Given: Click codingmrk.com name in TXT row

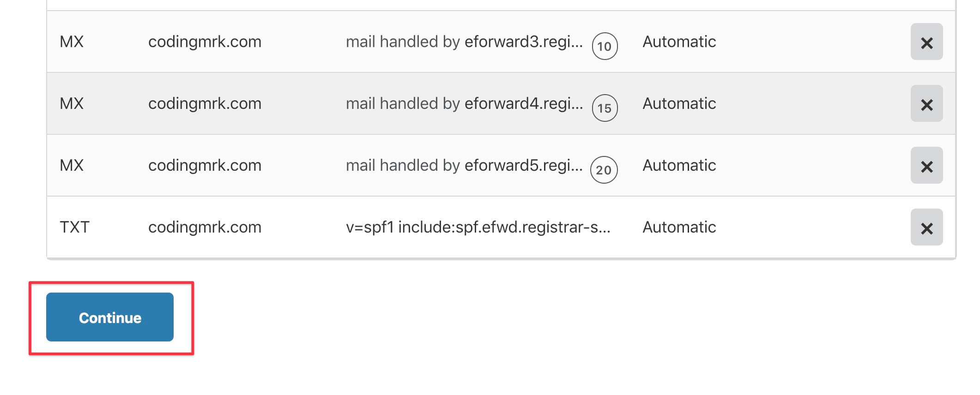Looking at the screenshot, I should [x=205, y=227].
